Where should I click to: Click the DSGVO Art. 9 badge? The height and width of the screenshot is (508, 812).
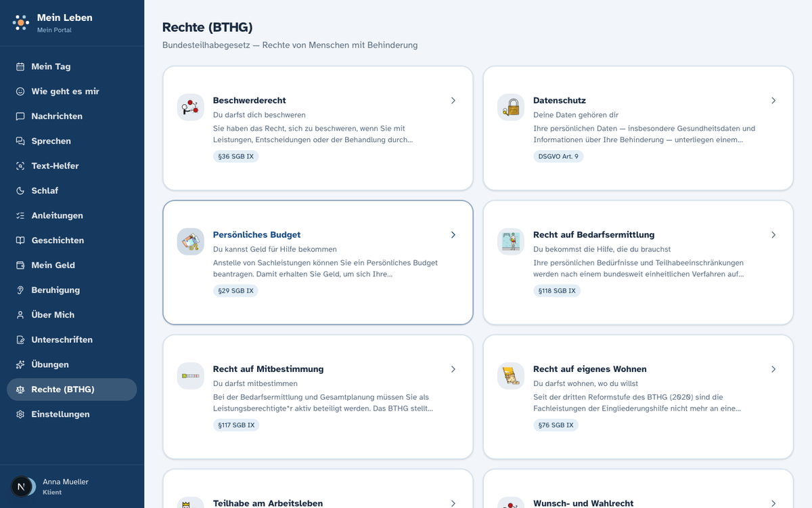(558, 156)
